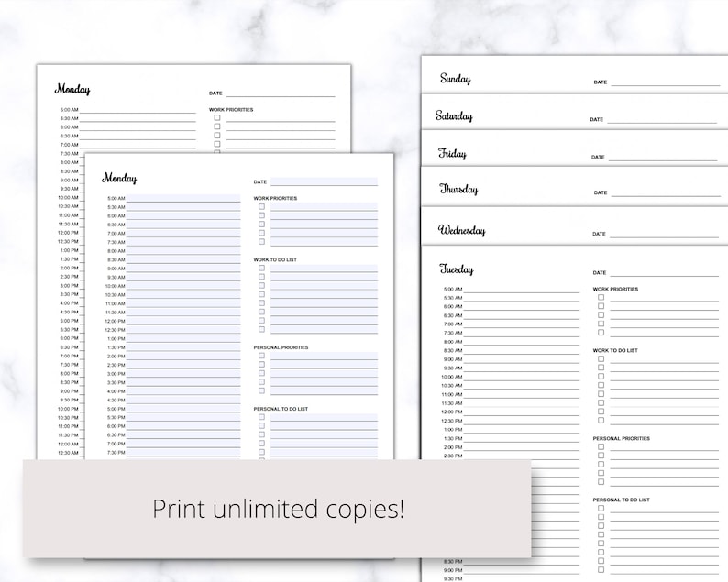
Task: Click 'PERSONAL PRIORITIES' heading on Tuesday page
Action: tap(622, 439)
